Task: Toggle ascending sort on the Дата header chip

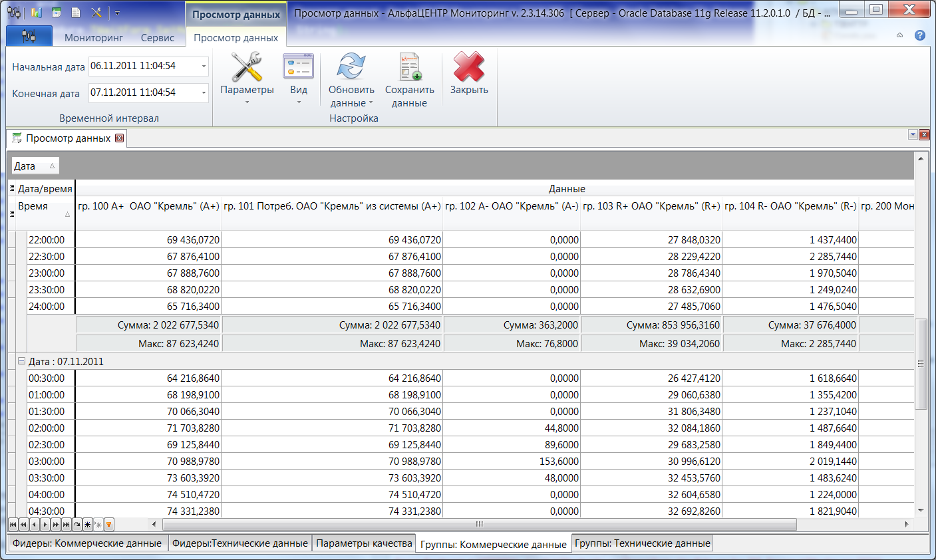Action: (x=33, y=165)
